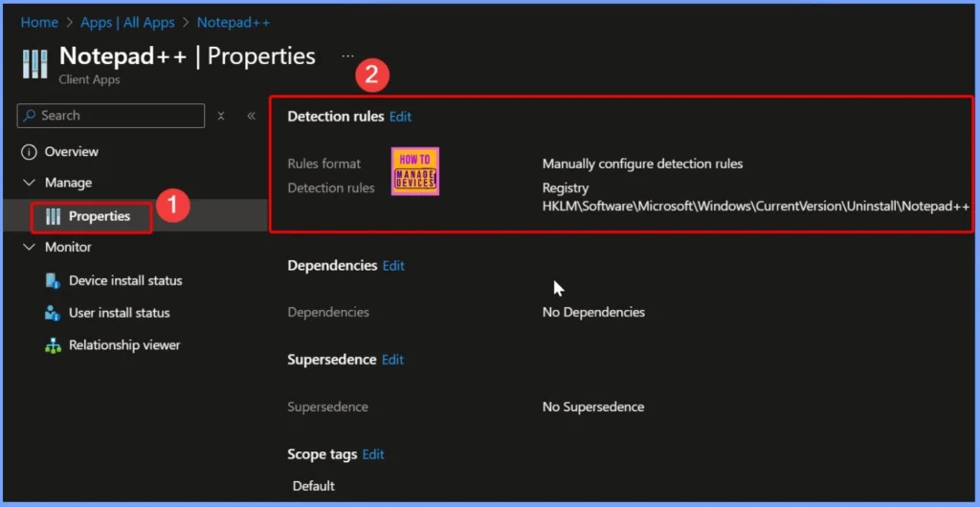
Task: Click the 'Registry' detection rule type
Action: point(566,187)
